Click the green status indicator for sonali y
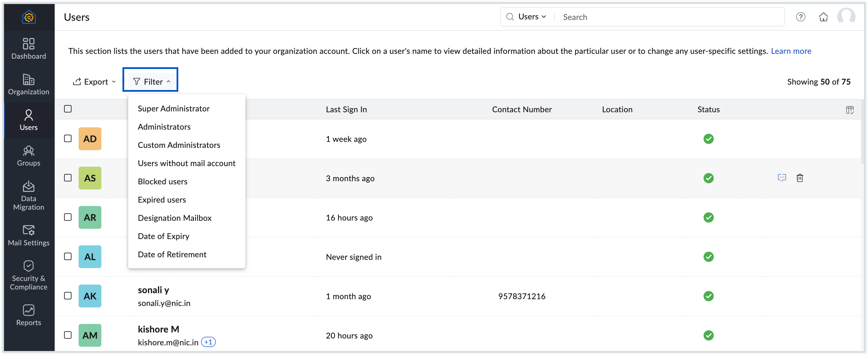This screenshot has width=868, height=355. (709, 296)
